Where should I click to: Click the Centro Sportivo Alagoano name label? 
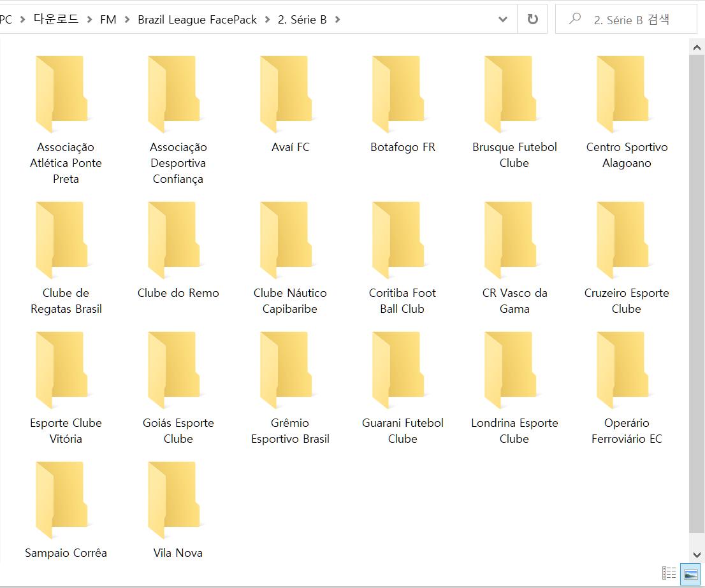pyautogui.click(x=627, y=155)
